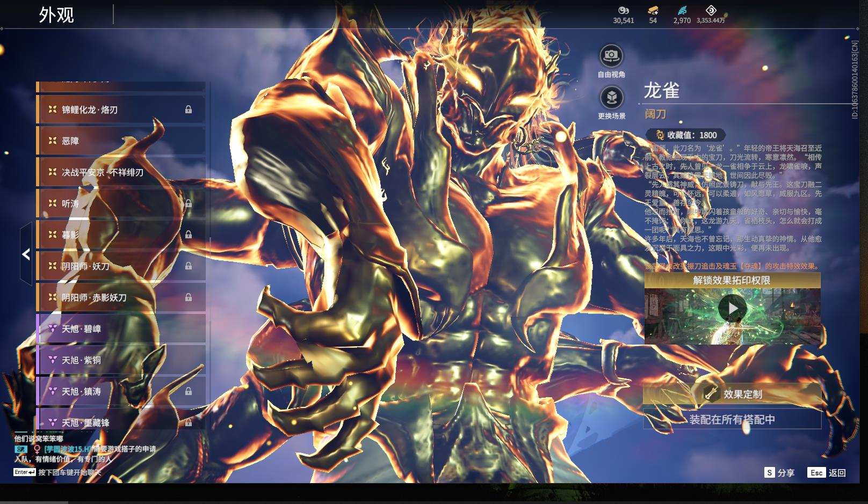
Task: Select the 决战平安京·不祥绯刃 skin
Action: pos(121,172)
